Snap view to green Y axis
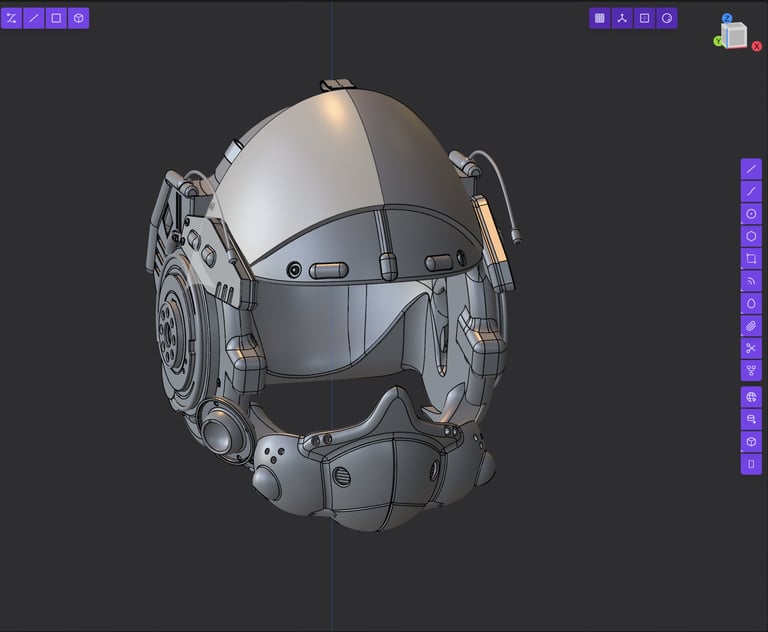The height and width of the screenshot is (632, 768). 718,42
